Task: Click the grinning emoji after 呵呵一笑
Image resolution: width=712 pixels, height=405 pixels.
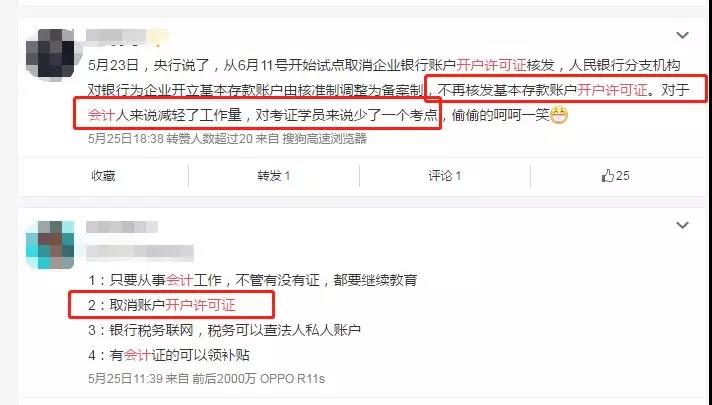Action: [559, 115]
